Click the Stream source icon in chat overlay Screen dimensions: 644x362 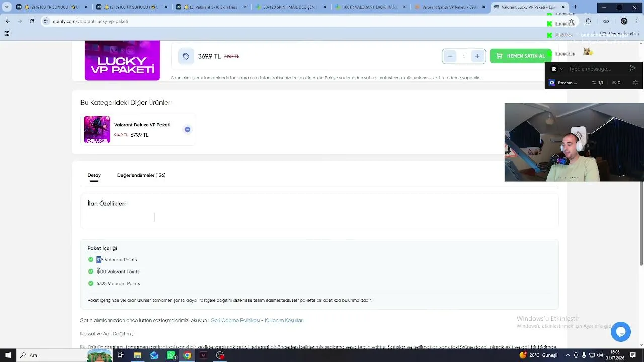point(552,83)
